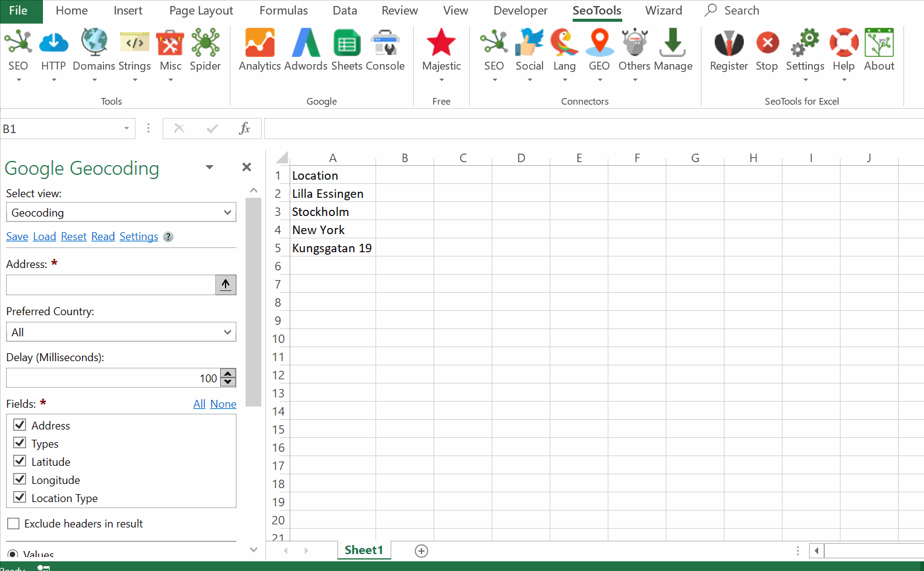Open the Adwords connector
This screenshot has width=924, height=571.
tap(306, 51)
